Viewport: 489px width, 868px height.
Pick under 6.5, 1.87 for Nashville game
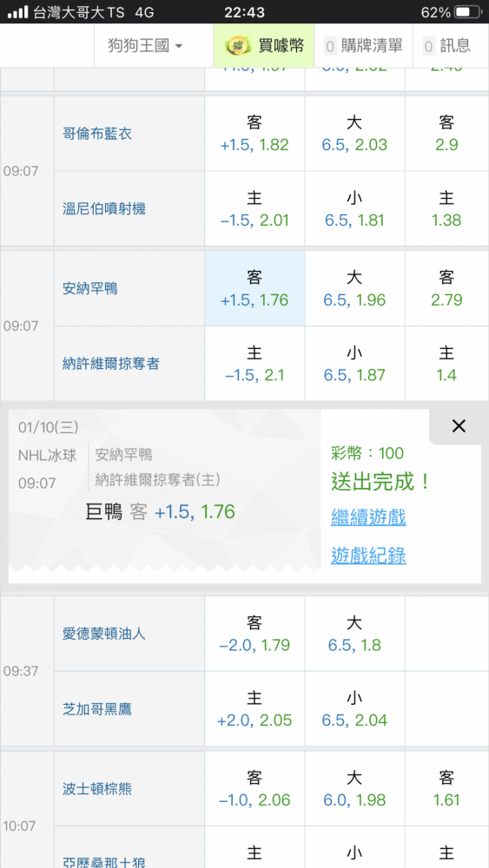(354, 364)
